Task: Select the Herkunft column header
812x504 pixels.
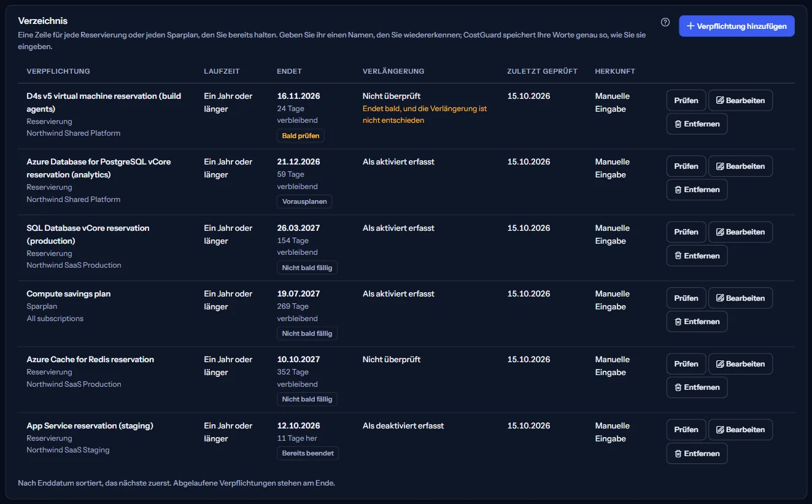Action: [615, 71]
